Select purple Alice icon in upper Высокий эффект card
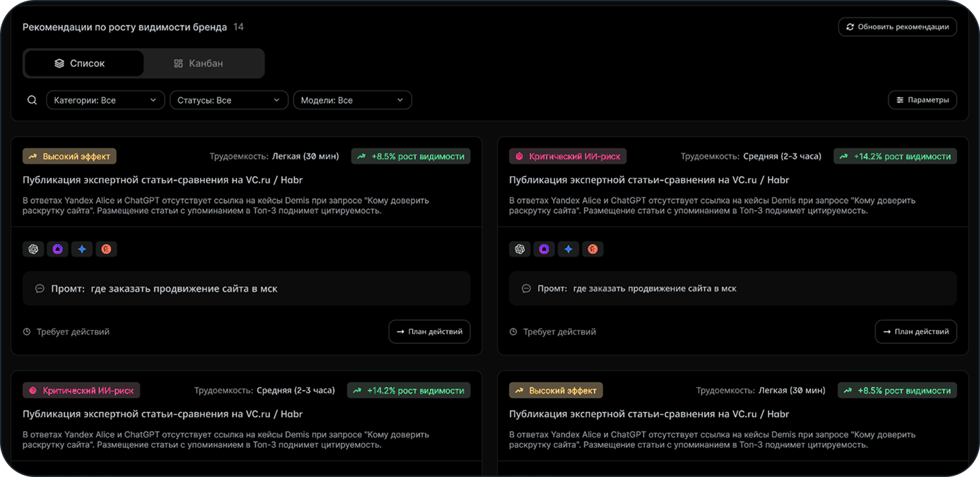This screenshot has width=980, height=477. [x=58, y=249]
